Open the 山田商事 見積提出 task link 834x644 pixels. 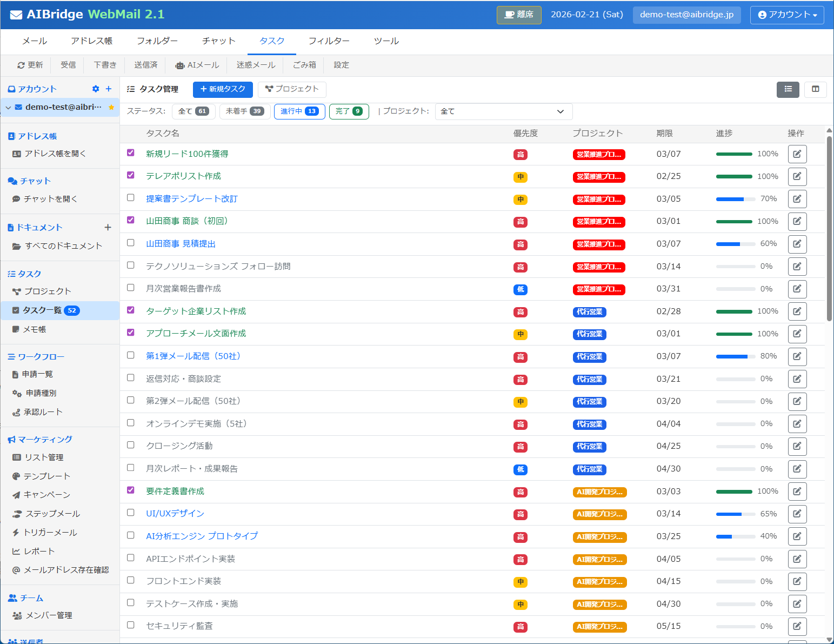tap(181, 243)
